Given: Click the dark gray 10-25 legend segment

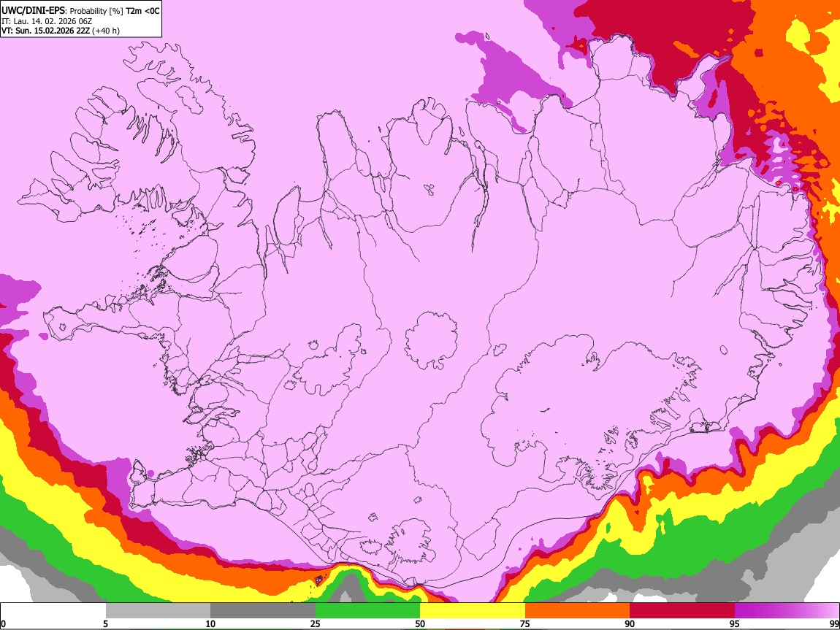Looking at the screenshot, I should [263, 610].
